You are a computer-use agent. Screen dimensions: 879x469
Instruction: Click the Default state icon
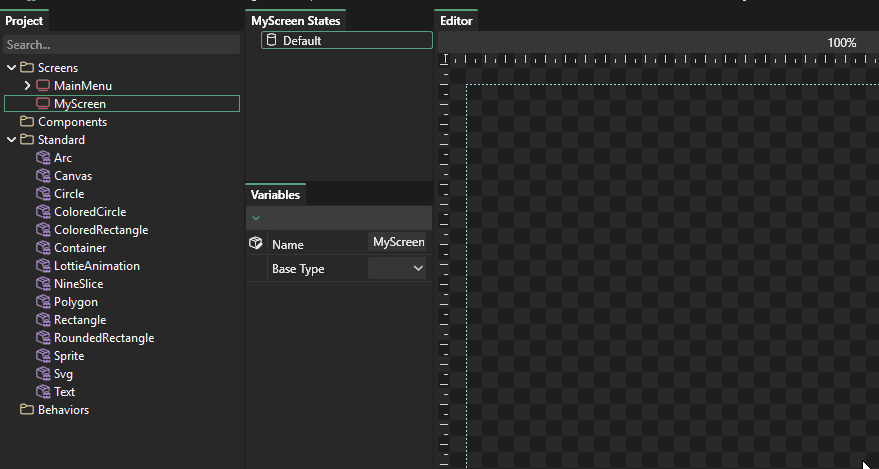(x=270, y=41)
